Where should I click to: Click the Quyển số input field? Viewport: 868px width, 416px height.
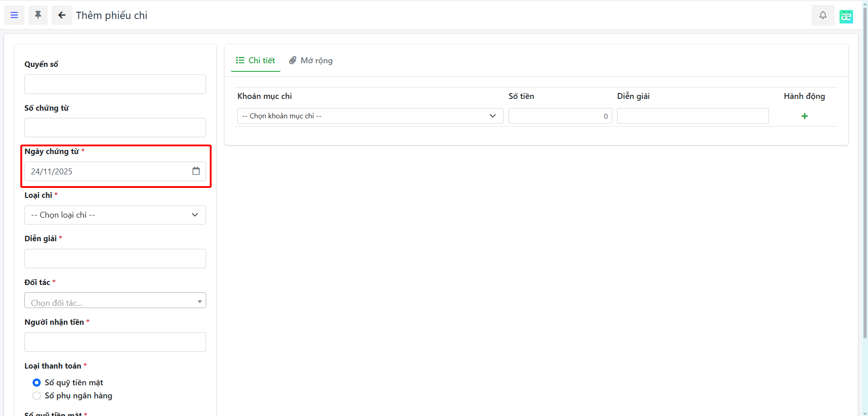[115, 84]
